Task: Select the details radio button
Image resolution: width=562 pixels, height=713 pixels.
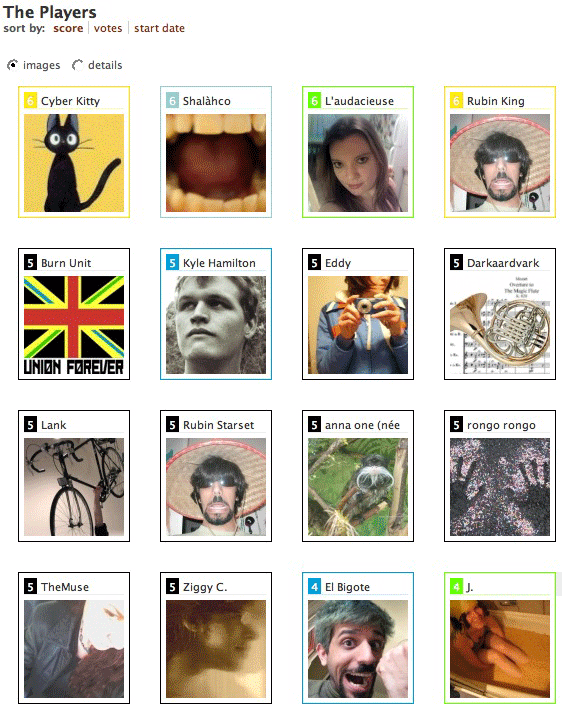Action: [x=78, y=65]
